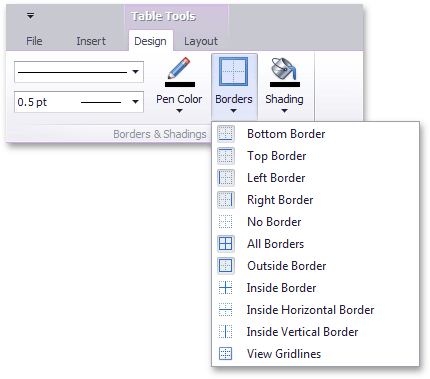Open the Insert ribbon tab
Viewport: 430px width, 379px height.
[91, 41]
